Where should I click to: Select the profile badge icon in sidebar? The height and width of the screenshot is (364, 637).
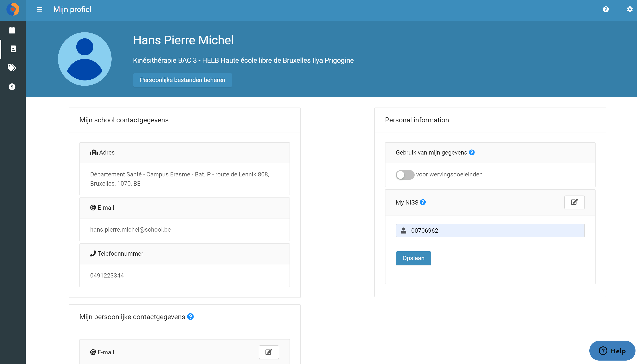(13, 49)
